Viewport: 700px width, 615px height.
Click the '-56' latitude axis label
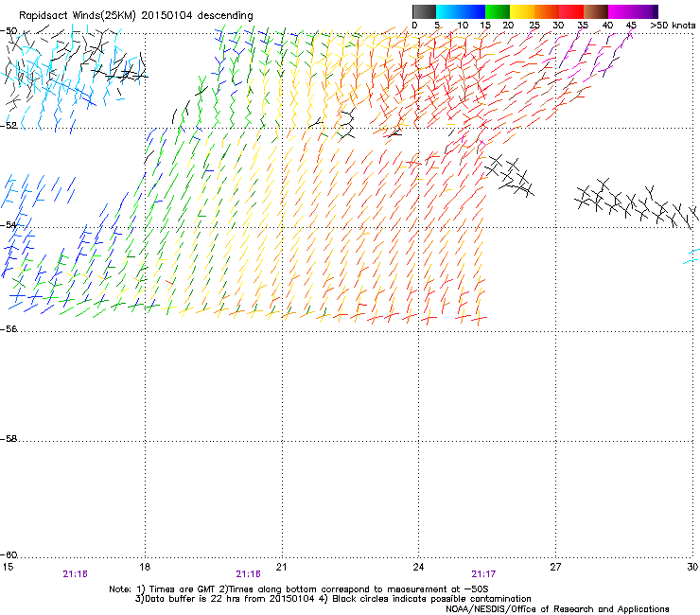[9, 329]
